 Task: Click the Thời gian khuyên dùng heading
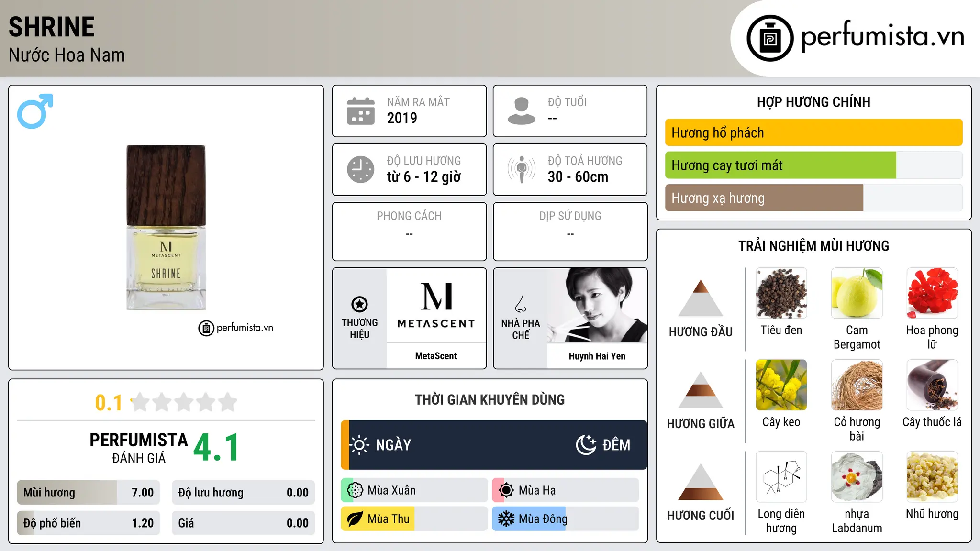point(490,399)
